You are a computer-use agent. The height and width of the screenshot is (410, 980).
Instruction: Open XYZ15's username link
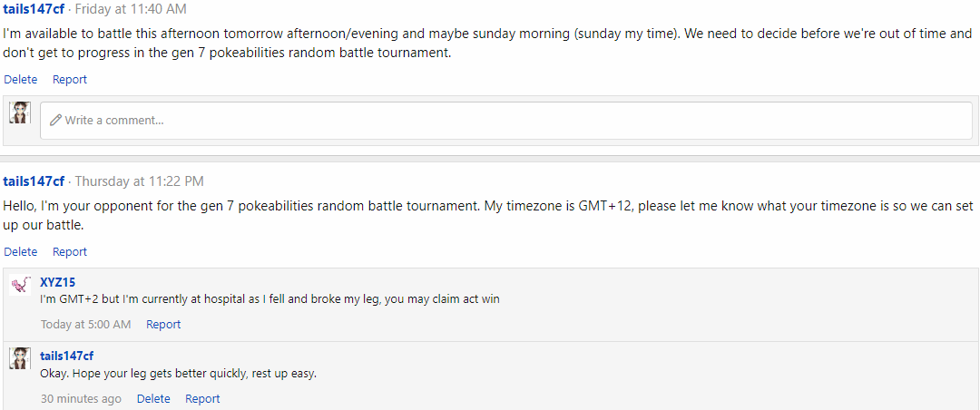click(57, 282)
